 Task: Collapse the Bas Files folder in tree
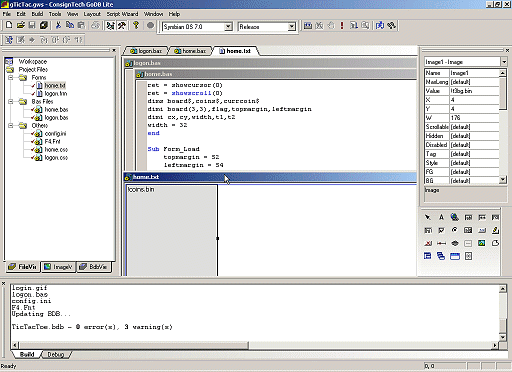click(11, 101)
